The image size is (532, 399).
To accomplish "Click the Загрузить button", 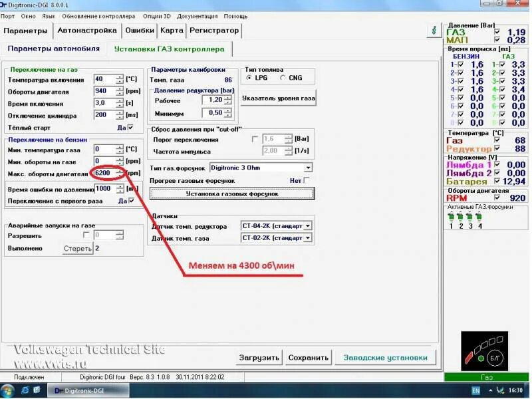I will pos(259,358).
